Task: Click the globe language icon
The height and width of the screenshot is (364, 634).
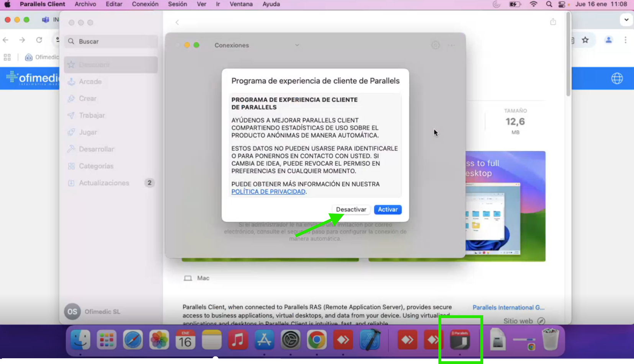Action: click(x=617, y=78)
